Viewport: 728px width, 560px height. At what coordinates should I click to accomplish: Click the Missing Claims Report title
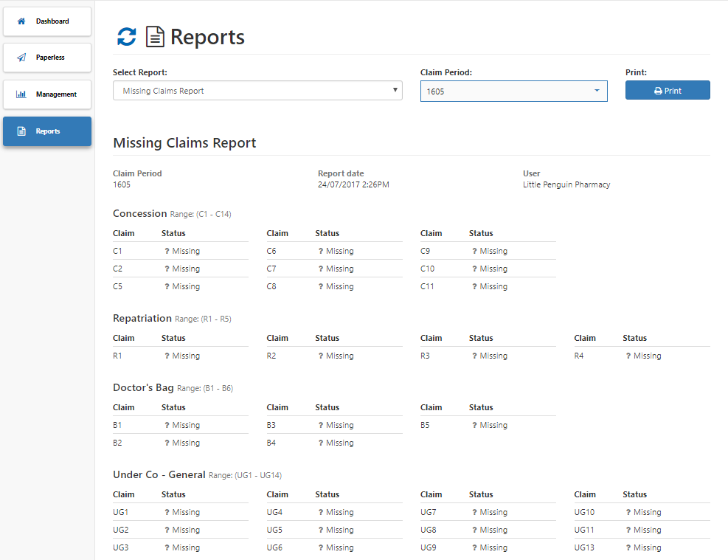[x=183, y=142]
